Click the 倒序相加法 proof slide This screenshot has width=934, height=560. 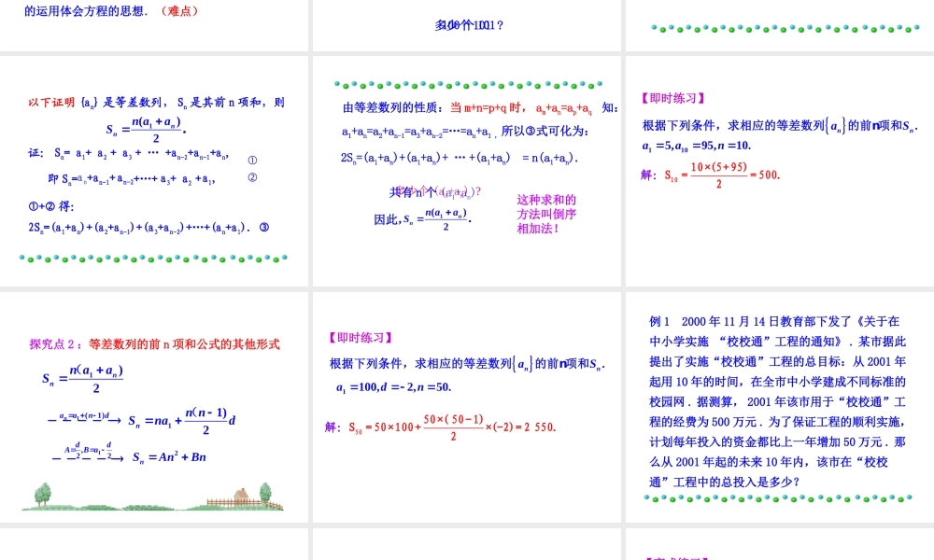coord(467,168)
